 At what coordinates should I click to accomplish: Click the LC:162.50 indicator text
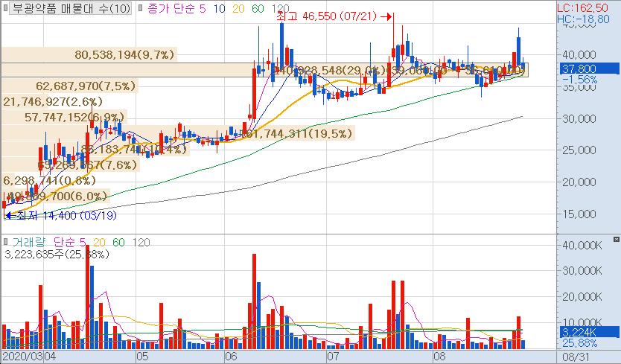coord(582,8)
